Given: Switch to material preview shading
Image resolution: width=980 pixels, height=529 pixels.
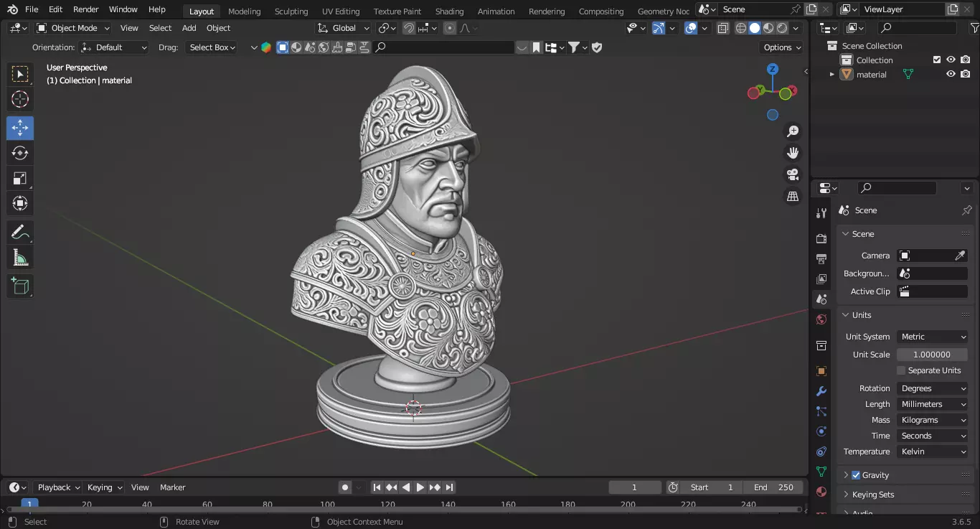Looking at the screenshot, I should click(768, 28).
